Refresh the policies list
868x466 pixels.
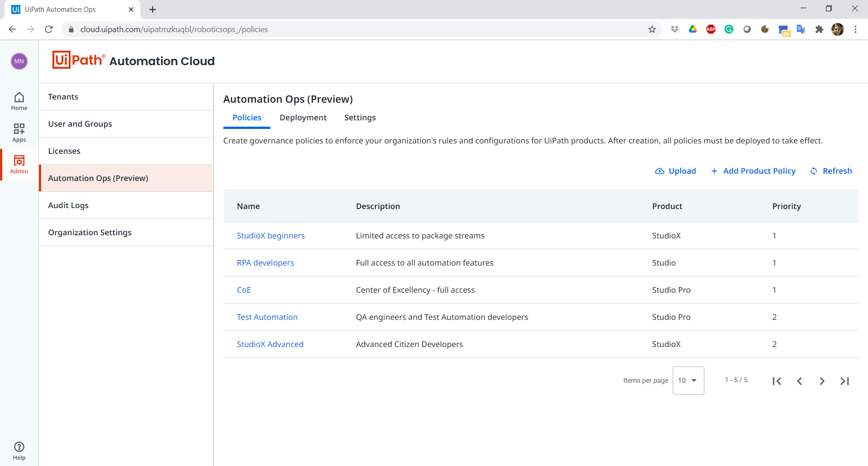pyautogui.click(x=831, y=171)
